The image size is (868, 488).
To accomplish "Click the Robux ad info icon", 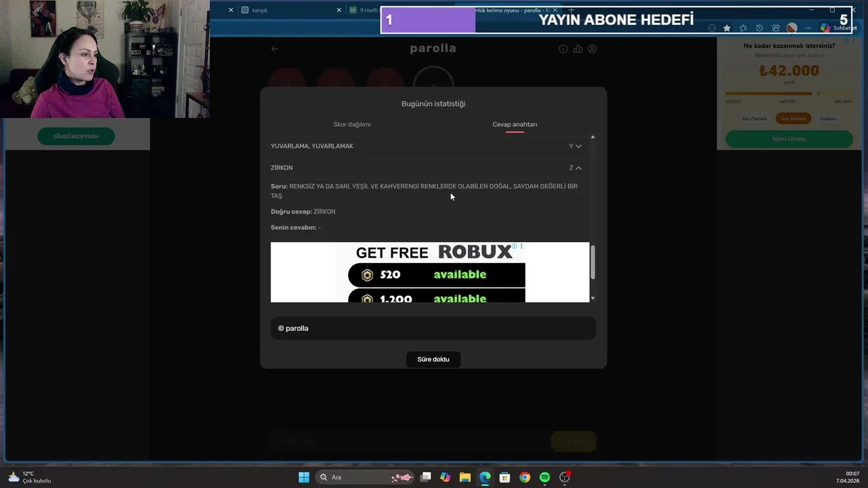I will (x=514, y=246).
